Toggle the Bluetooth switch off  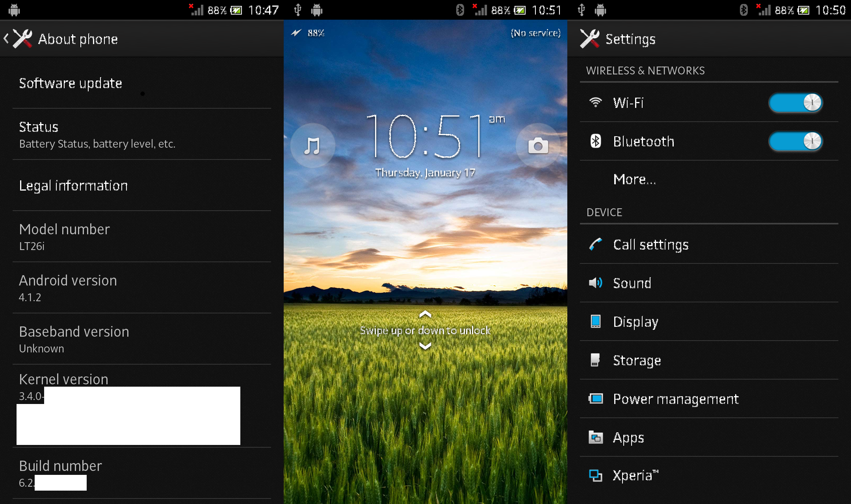(x=795, y=141)
